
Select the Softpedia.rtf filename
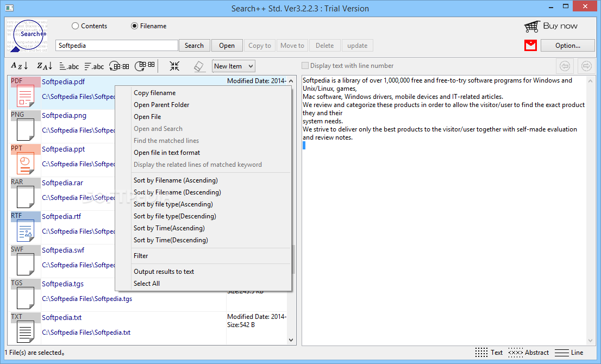[61, 216]
